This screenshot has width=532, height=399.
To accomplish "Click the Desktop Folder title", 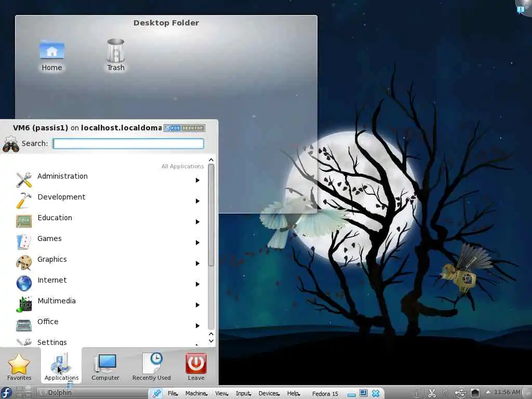I will tap(166, 23).
